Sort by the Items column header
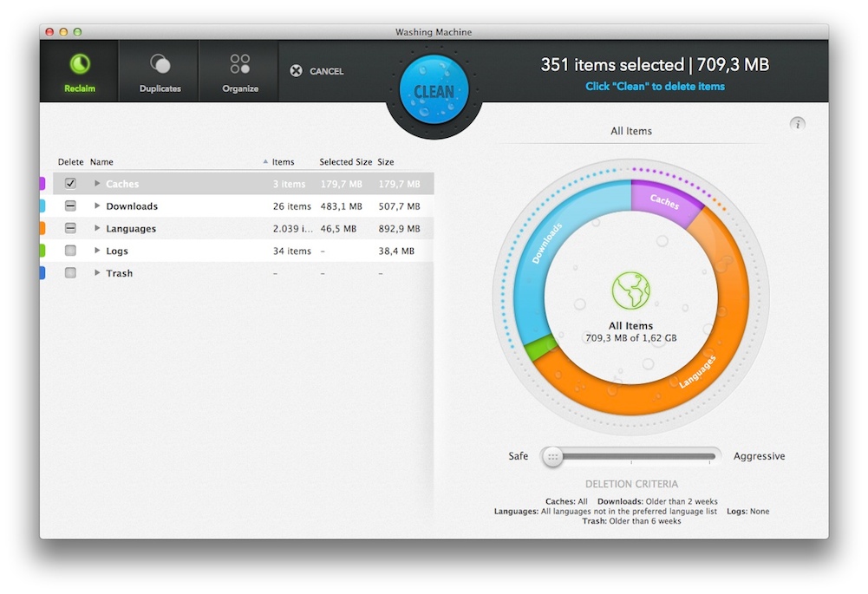The width and height of the screenshot is (868, 594). pos(283,161)
